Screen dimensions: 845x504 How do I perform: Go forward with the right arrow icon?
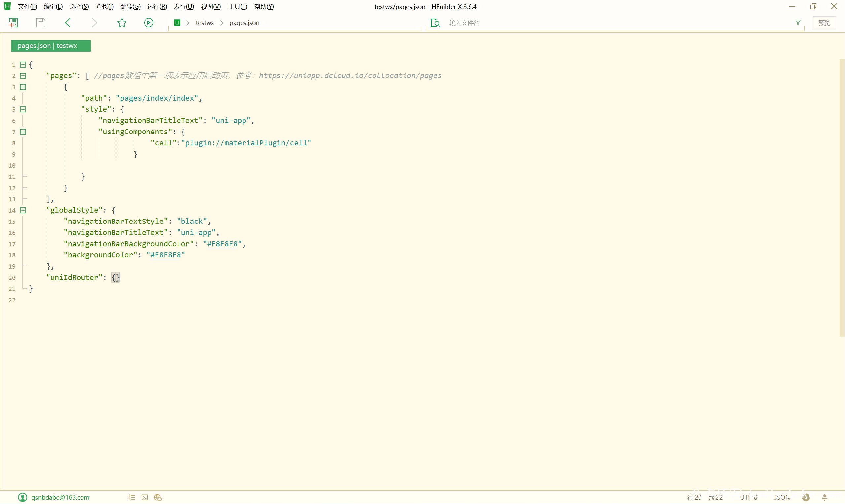94,23
